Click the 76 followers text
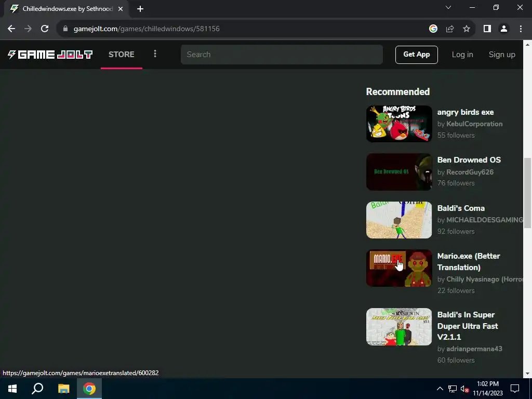 (456, 183)
